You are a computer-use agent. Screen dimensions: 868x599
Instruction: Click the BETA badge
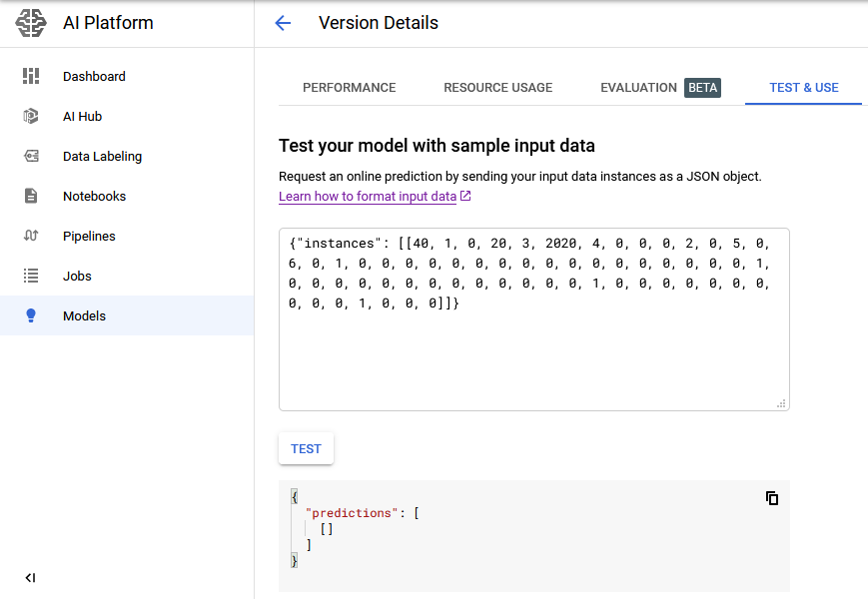(x=702, y=88)
